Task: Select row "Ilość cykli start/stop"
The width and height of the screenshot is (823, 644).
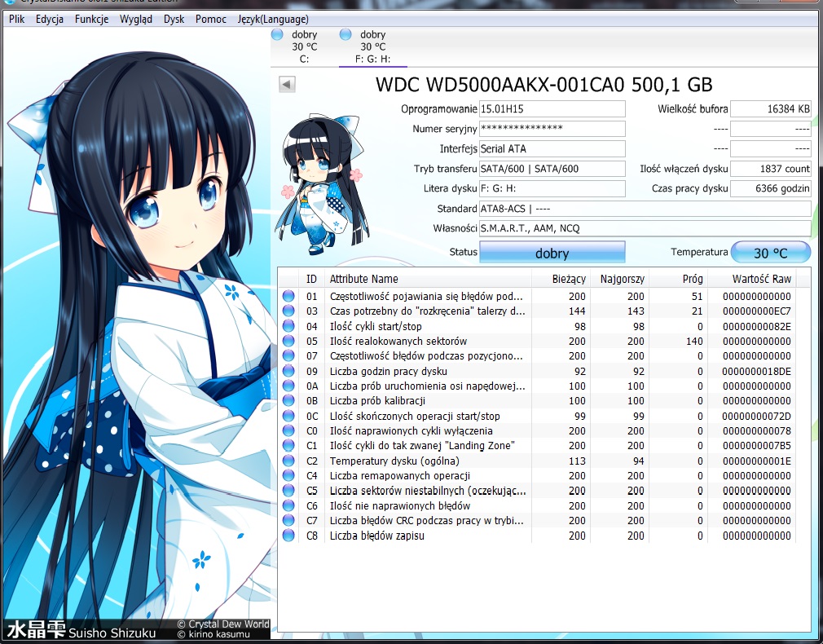Action: (537, 326)
